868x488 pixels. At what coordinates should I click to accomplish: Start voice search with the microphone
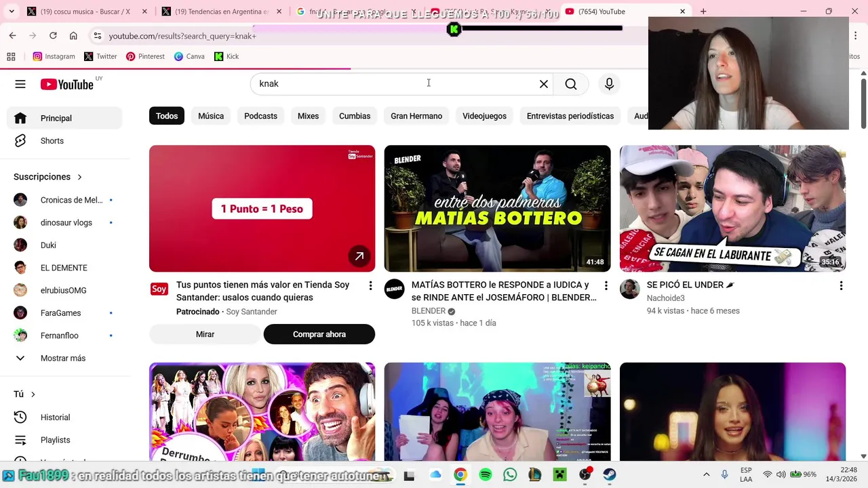pyautogui.click(x=609, y=84)
